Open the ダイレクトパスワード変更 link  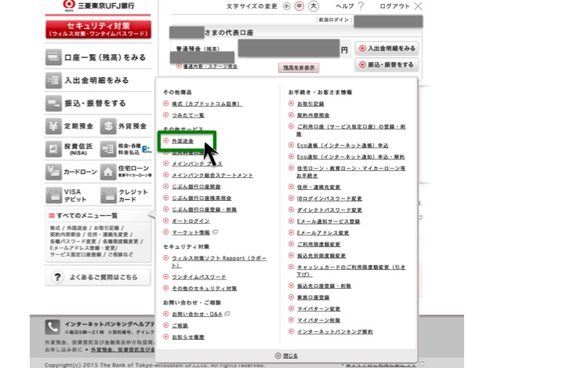click(x=329, y=210)
